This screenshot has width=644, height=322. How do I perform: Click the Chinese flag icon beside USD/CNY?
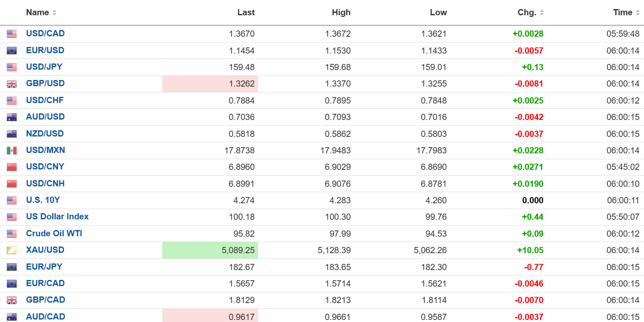[x=12, y=167]
